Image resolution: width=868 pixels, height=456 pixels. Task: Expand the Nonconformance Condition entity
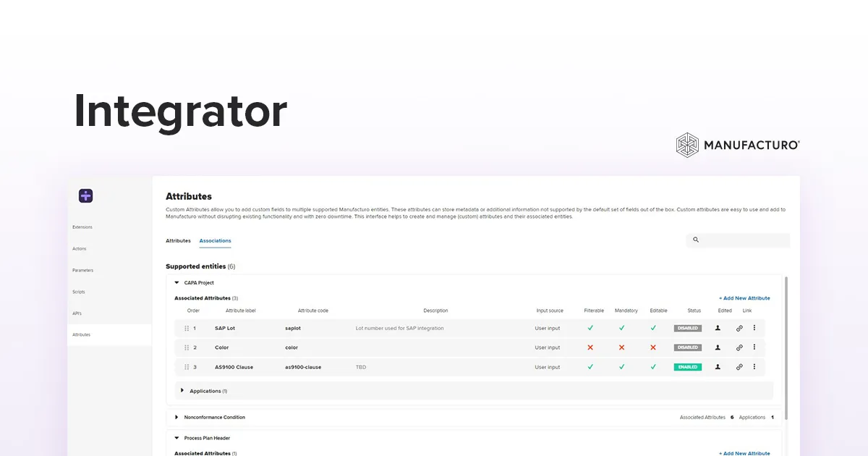[176, 417]
